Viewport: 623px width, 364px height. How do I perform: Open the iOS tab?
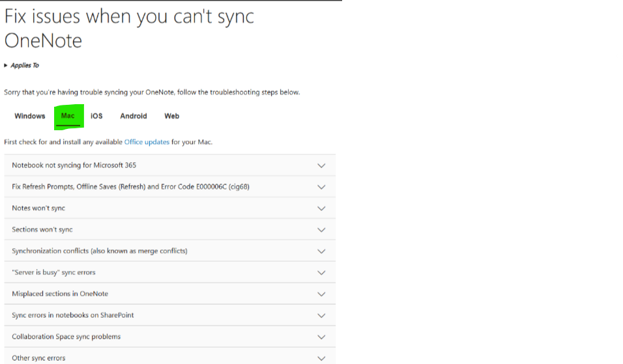pos(96,116)
